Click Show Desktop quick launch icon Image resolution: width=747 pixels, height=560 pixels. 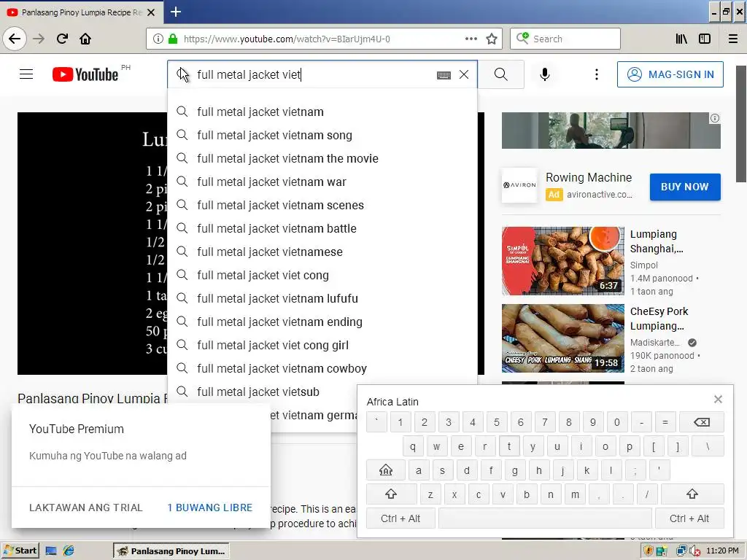tap(50, 551)
